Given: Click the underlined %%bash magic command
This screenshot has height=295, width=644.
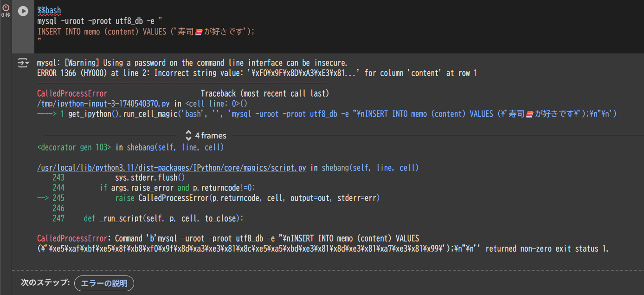Looking at the screenshot, I should pos(48,10).
